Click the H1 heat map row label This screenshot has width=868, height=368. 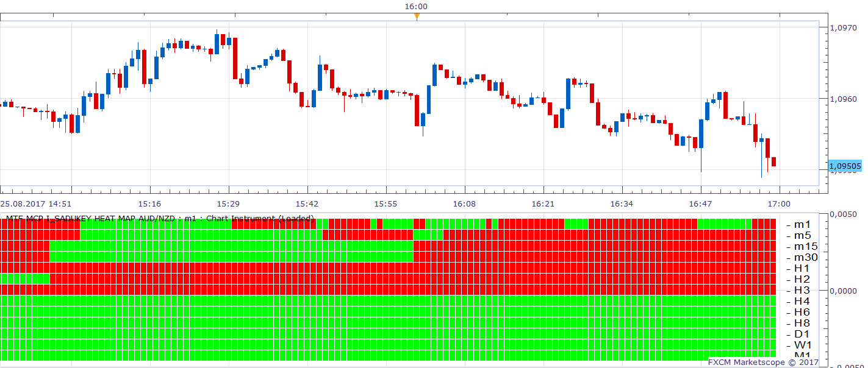point(802,269)
